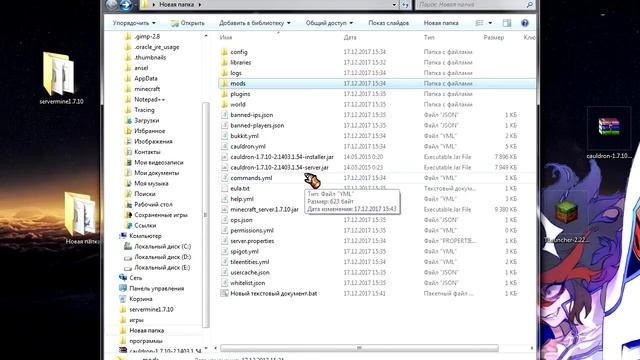
Task: Select the file minecraft_server.1.7.10.jar
Action: pyautogui.click(x=264, y=209)
